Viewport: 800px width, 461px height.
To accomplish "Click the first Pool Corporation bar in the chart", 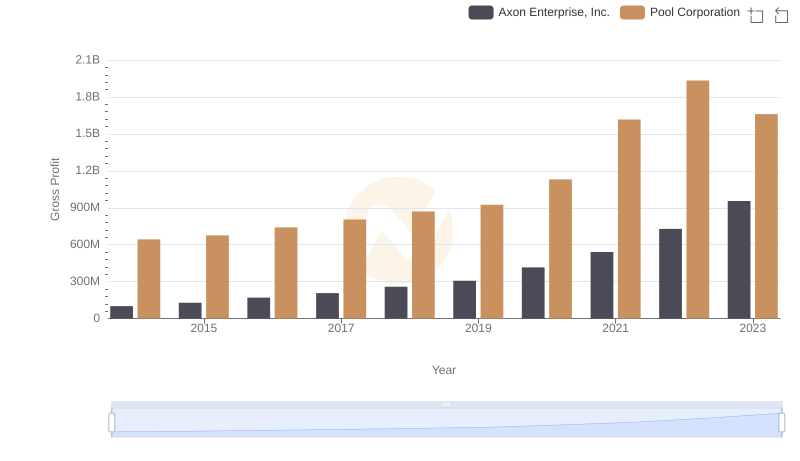I will 148,279.
